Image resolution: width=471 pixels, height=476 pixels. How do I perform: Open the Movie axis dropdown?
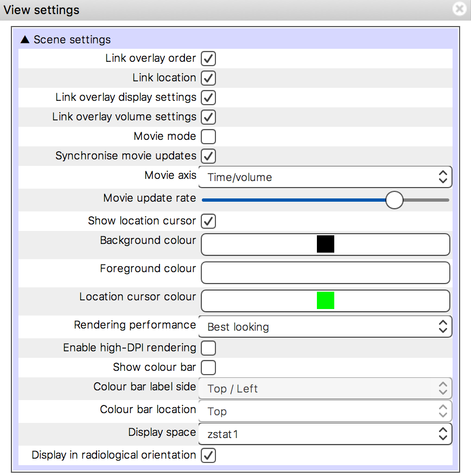pyautogui.click(x=324, y=177)
